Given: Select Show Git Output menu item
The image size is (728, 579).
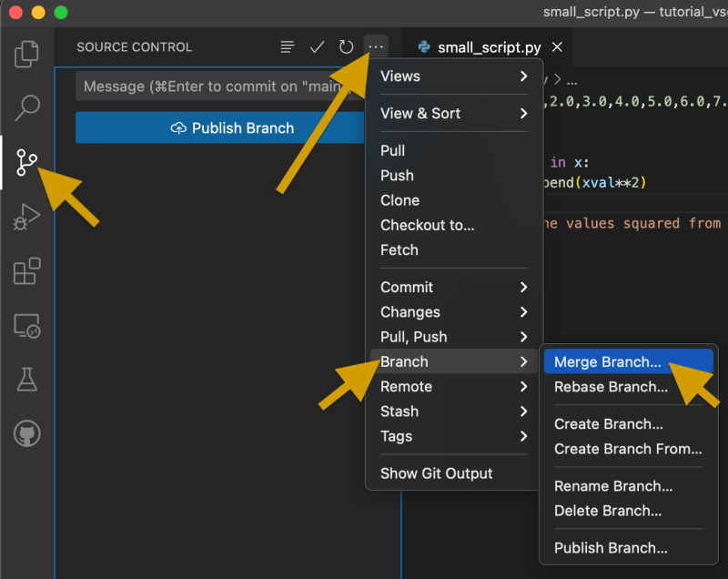Looking at the screenshot, I should pos(454,473).
